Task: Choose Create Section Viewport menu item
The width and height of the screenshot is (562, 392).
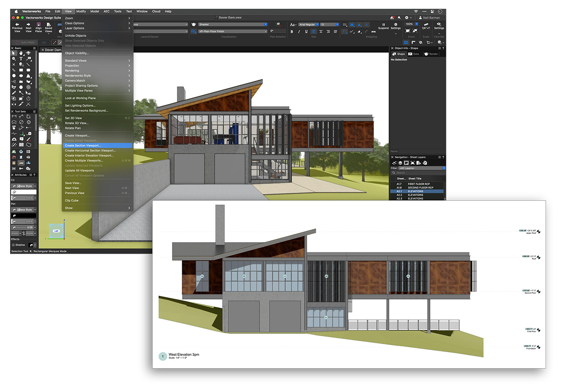Action: [x=97, y=145]
